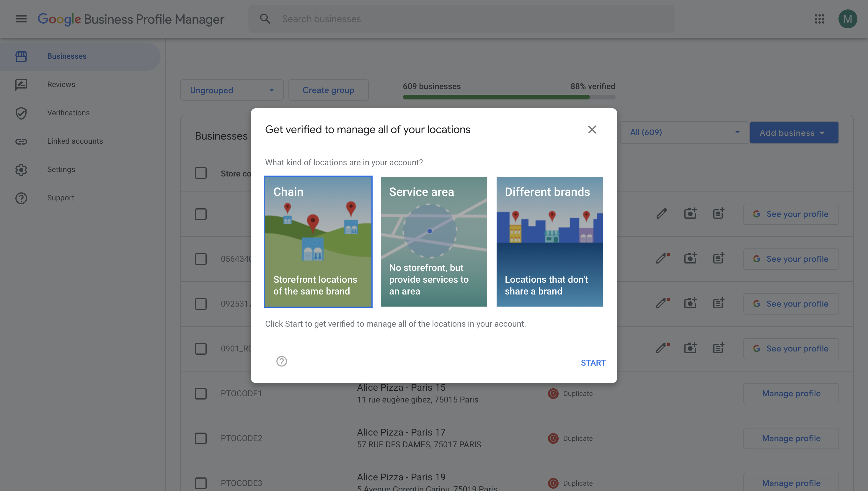Image resolution: width=868 pixels, height=491 pixels.
Task: Click See your profile in the first row
Action: point(791,214)
